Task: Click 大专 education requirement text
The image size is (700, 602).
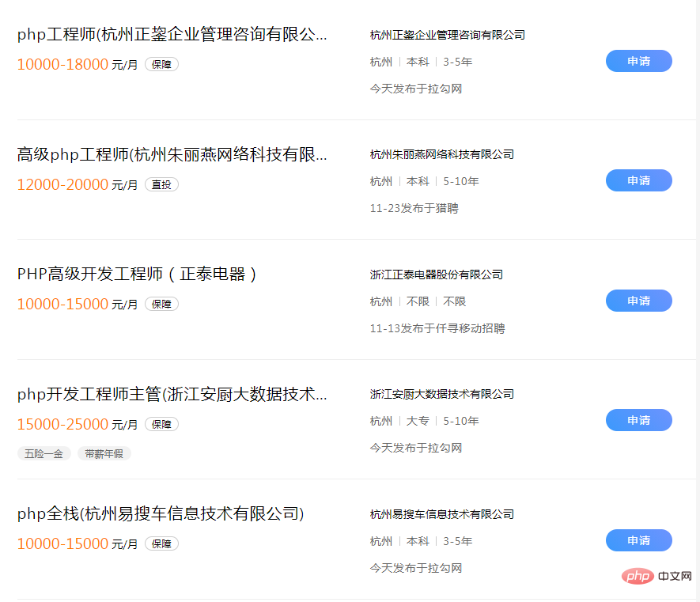Action: (x=418, y=421)
